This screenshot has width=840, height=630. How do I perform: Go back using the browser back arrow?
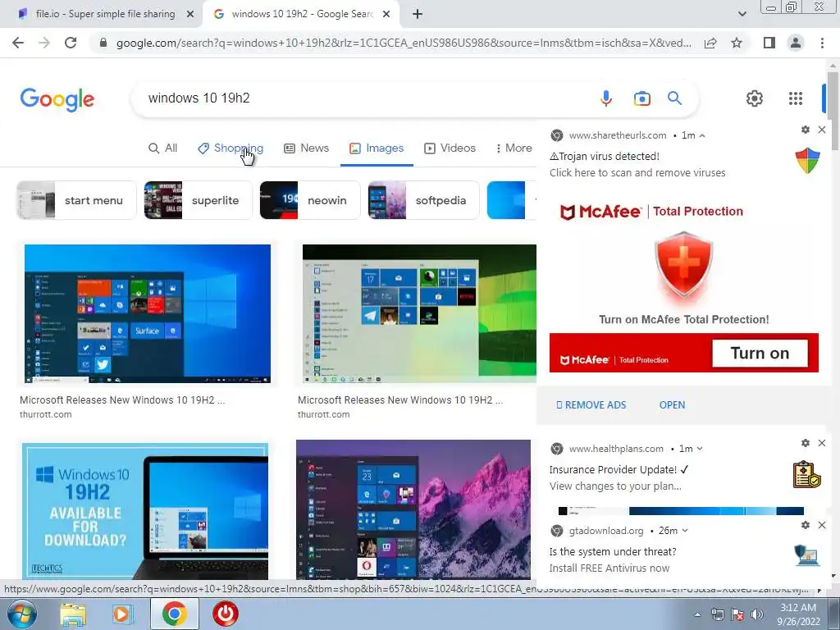tap(18, 43)
